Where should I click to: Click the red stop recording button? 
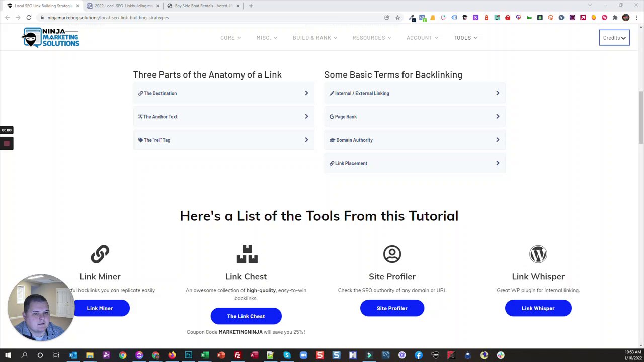[7, 144]
